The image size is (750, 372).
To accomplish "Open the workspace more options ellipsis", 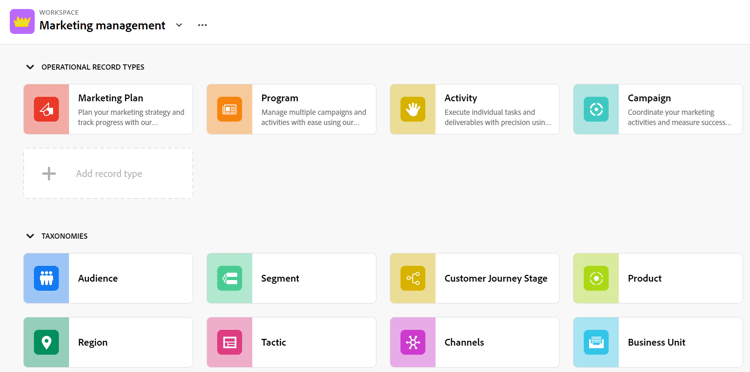I will pyautogui.click(x=202, y=25).
